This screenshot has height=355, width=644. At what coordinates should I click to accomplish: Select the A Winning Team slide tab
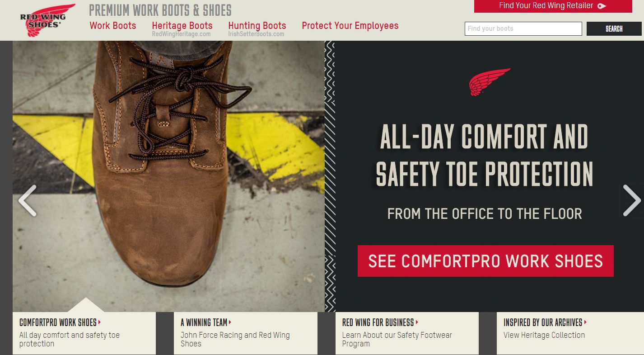tap(246, 333)
